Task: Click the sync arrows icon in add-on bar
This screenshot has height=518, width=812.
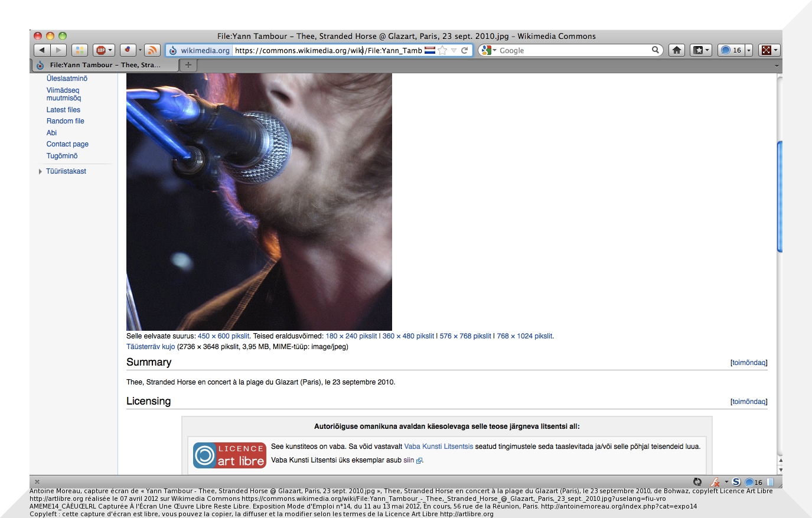Action: [697, 482]
